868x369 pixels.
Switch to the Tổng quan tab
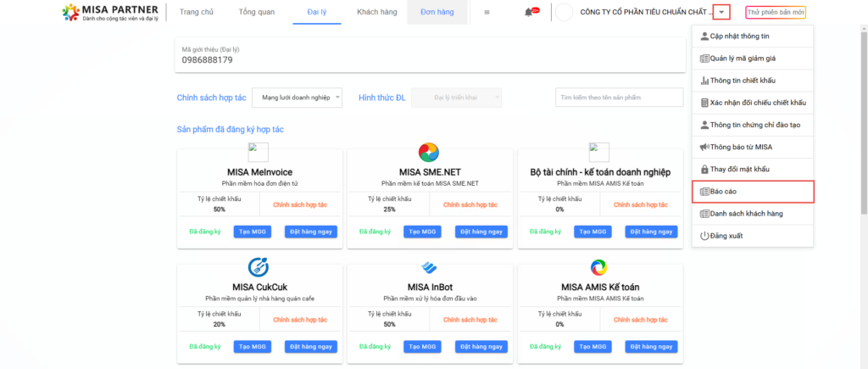tap(256, 12)
